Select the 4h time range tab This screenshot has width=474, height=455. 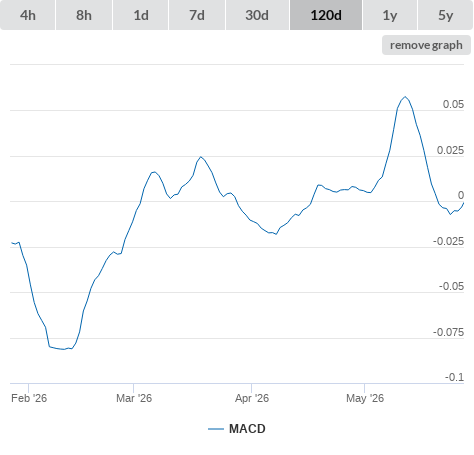pyautogui.click(x=28, y=15)
